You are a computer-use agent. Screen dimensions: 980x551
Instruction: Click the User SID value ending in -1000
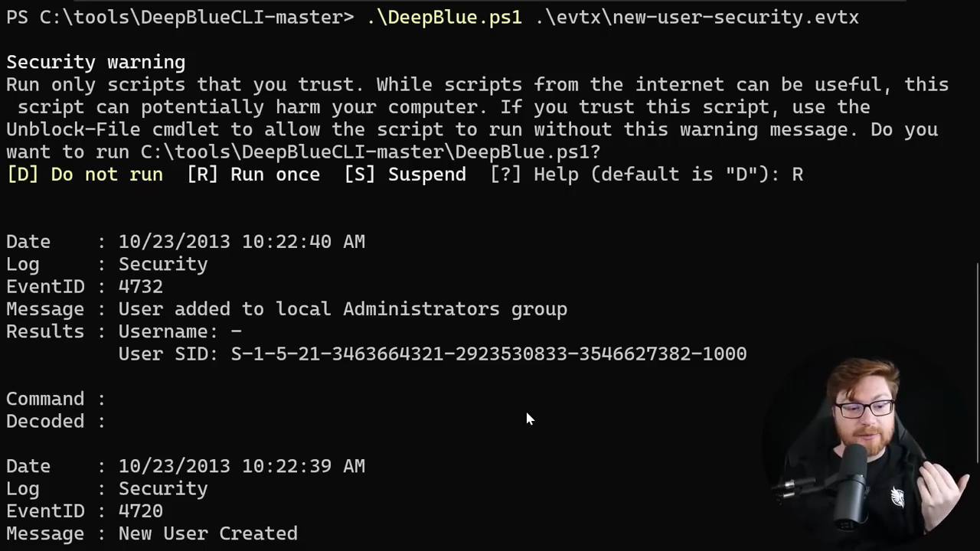point(488,354)
